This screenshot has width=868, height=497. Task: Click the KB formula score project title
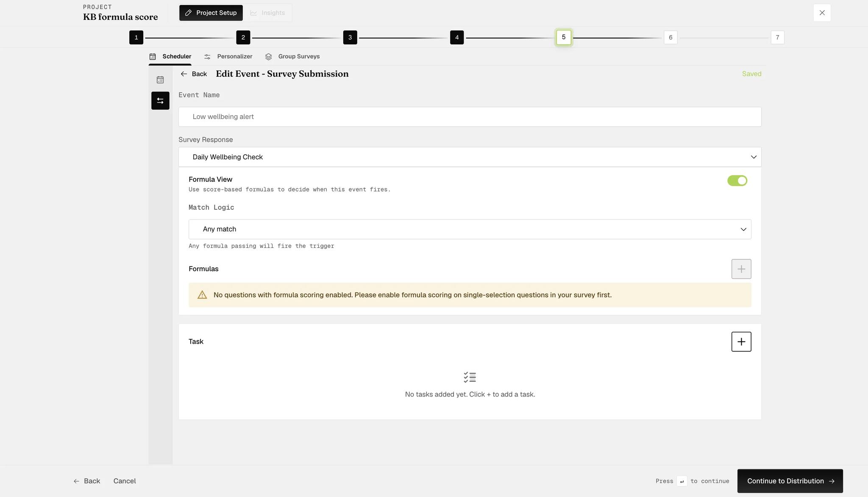pos(120,17)
